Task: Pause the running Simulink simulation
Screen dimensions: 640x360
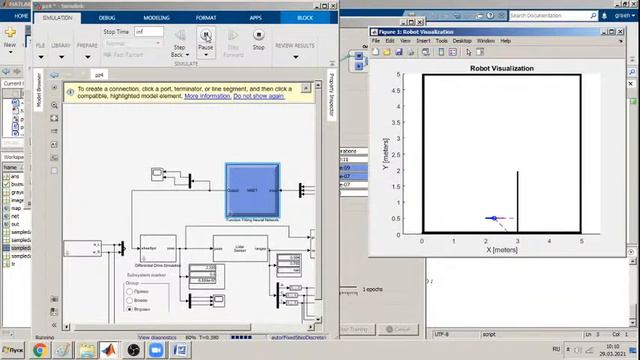Action: (x=206, y=36)
